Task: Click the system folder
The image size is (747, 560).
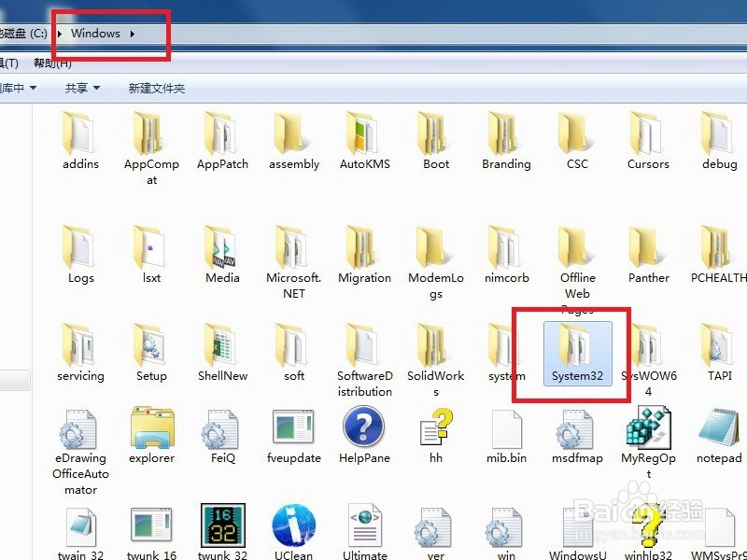Action: [x=506, y=353]
